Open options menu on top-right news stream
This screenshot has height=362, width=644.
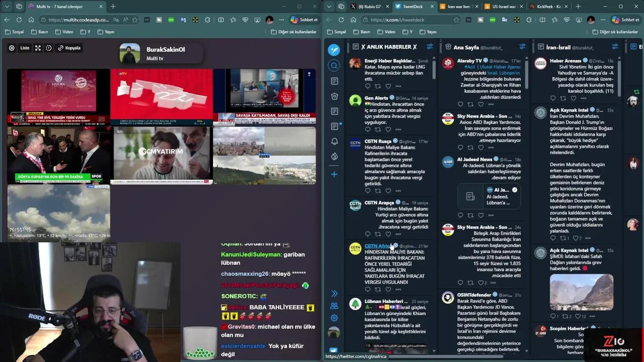click(x=309, y=74)
